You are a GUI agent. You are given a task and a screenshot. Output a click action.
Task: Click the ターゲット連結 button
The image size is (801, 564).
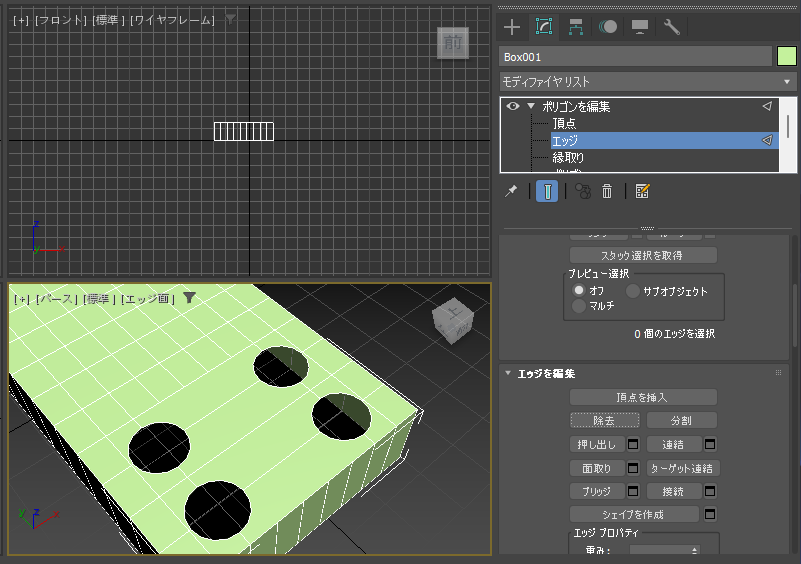pyautogui.click(x=683, y=468)
